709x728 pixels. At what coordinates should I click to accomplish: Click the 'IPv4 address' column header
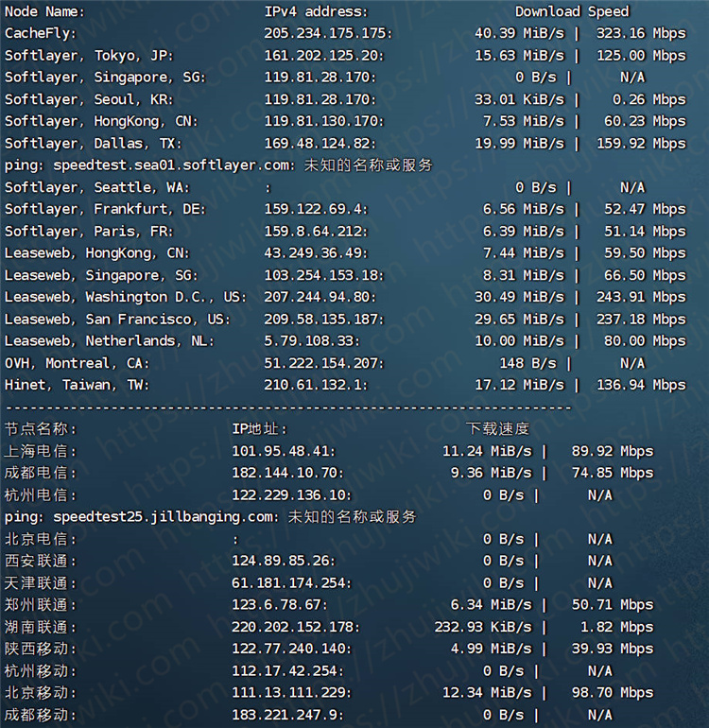315,11
